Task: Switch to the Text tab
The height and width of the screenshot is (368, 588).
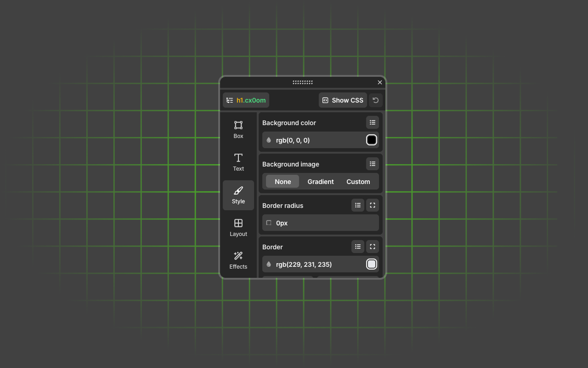Action: point(238,162)
